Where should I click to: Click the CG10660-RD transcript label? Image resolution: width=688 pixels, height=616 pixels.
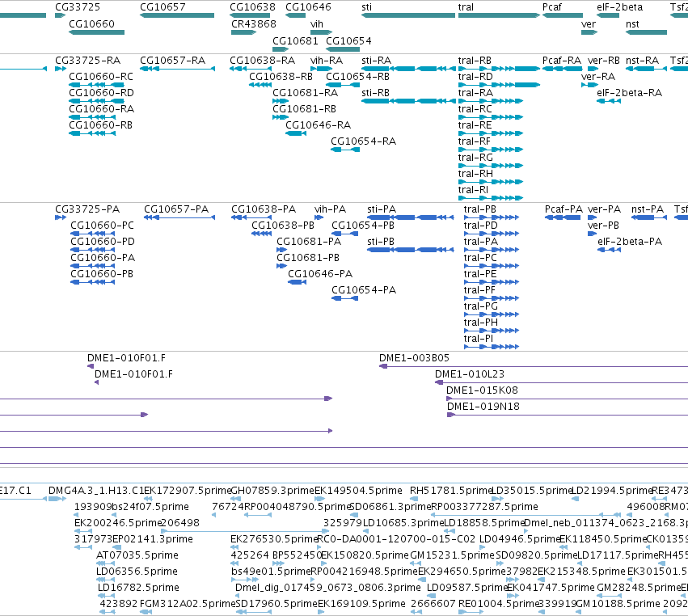(101, 93)
